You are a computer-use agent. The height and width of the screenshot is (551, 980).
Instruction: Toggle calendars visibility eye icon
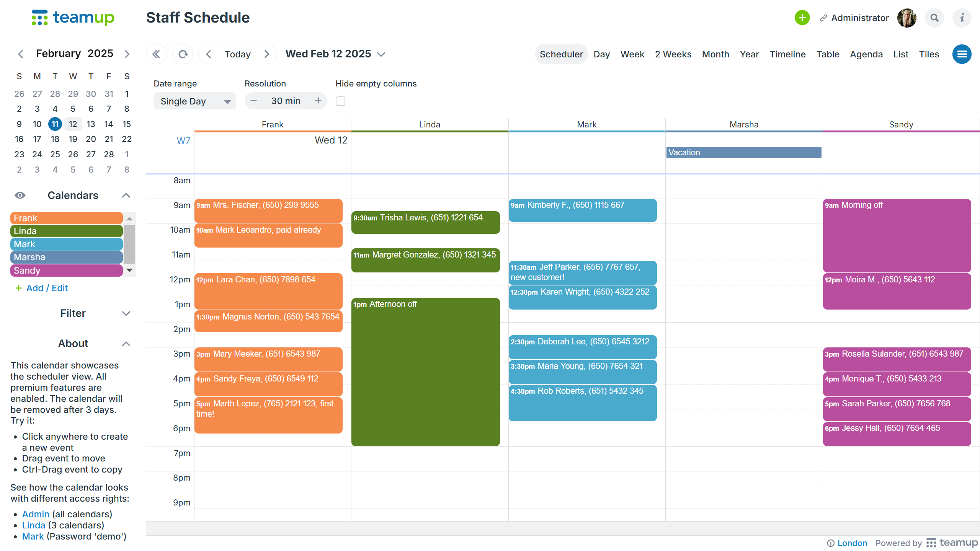(x=20, y=196)
